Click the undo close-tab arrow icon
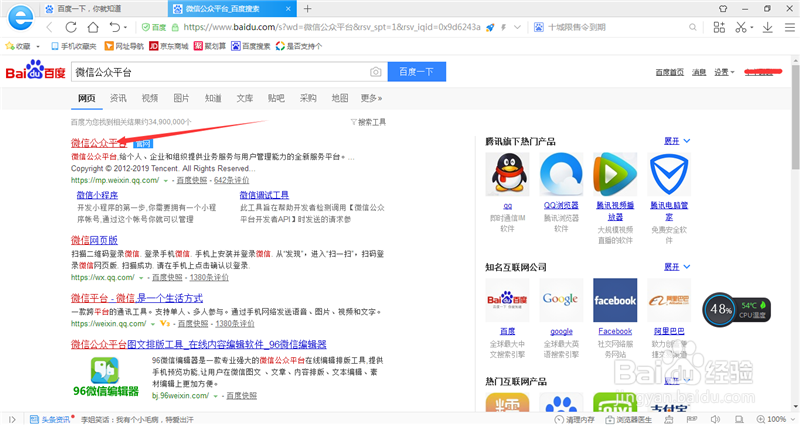The width and height of the screenshot is (800, 425). (114, 27)
